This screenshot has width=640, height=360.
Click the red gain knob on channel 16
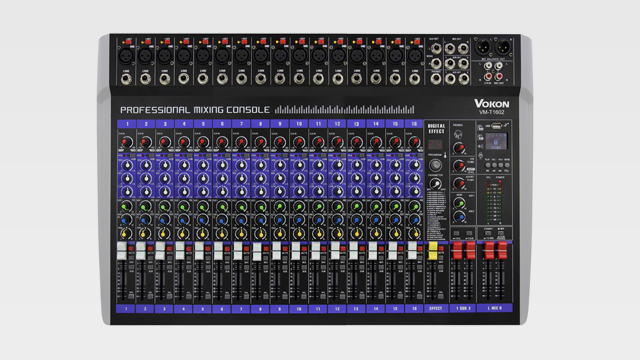click(414, 142)
